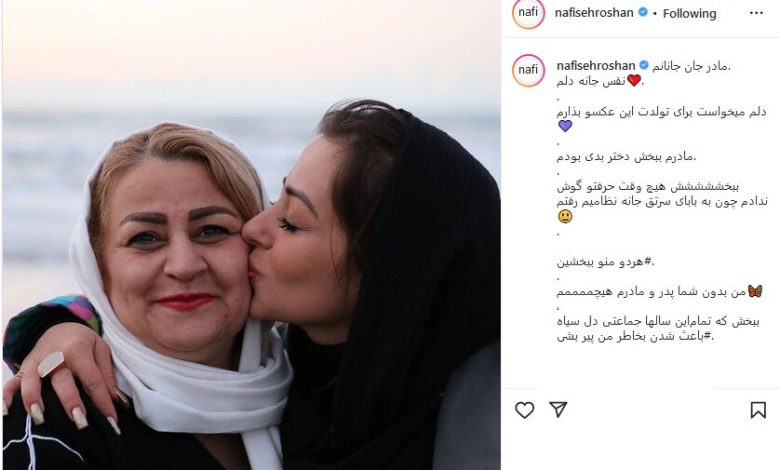Click the purple heart emoji in the caption
Image resolution: width=780 pixels, height=470 pixels.
click(565, 126)
